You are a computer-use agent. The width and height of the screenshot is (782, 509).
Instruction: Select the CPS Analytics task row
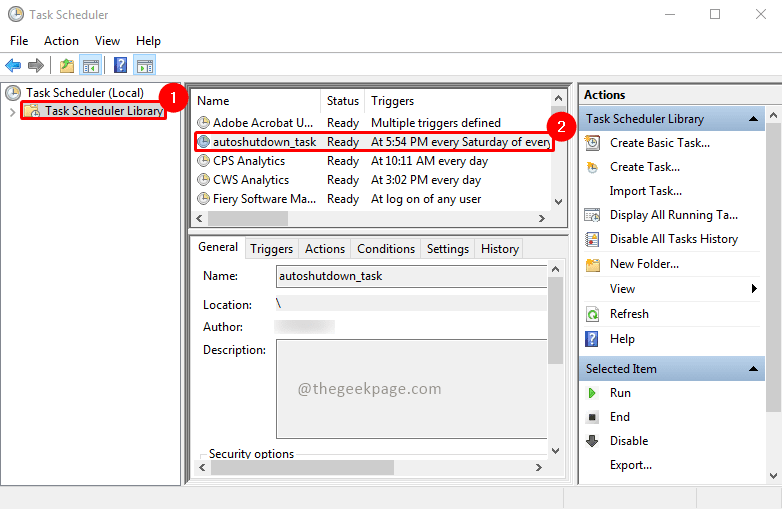click(374, 161)
